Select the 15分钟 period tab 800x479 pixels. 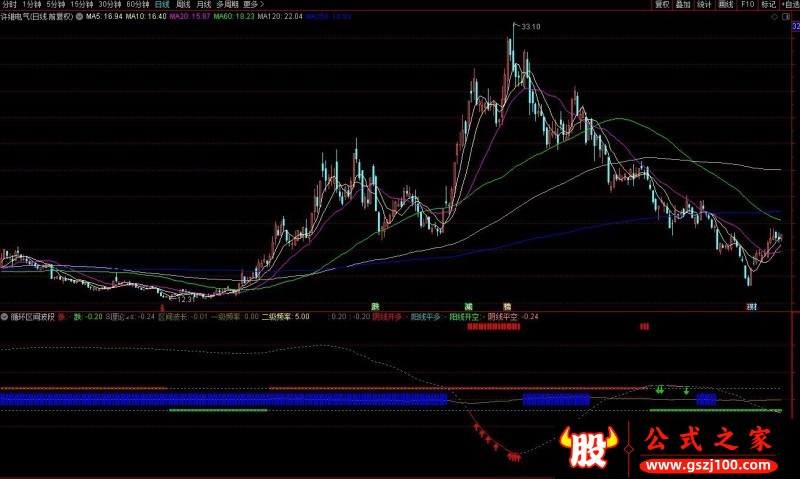(82, 5)
